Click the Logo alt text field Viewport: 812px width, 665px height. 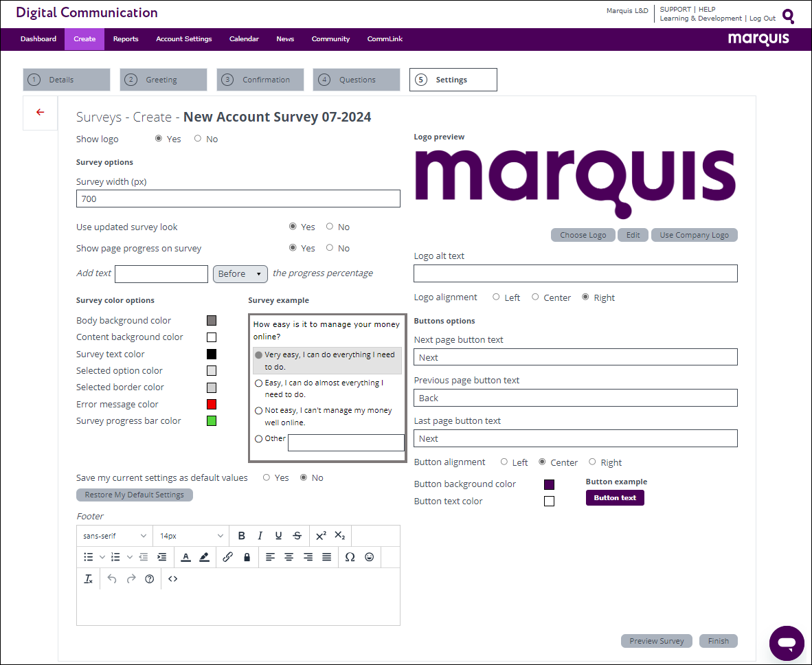pyautogui.click(x=576, y=273)
